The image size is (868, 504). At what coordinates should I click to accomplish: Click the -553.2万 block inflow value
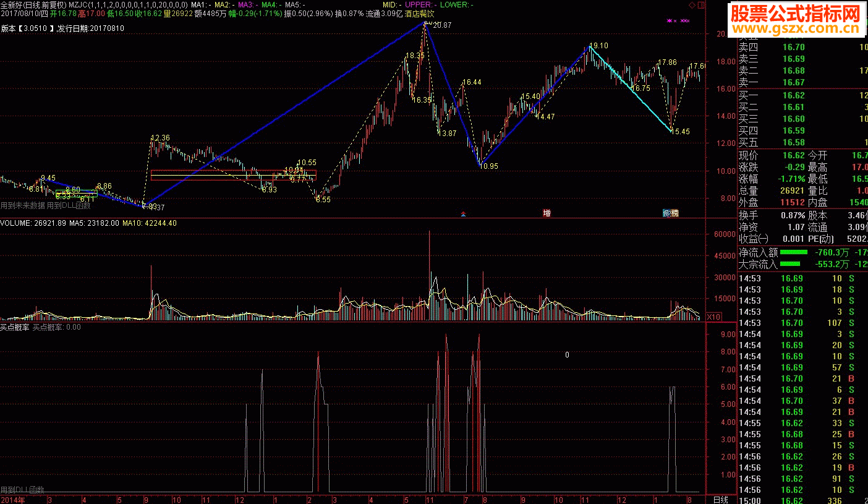[x=831, y=264]
